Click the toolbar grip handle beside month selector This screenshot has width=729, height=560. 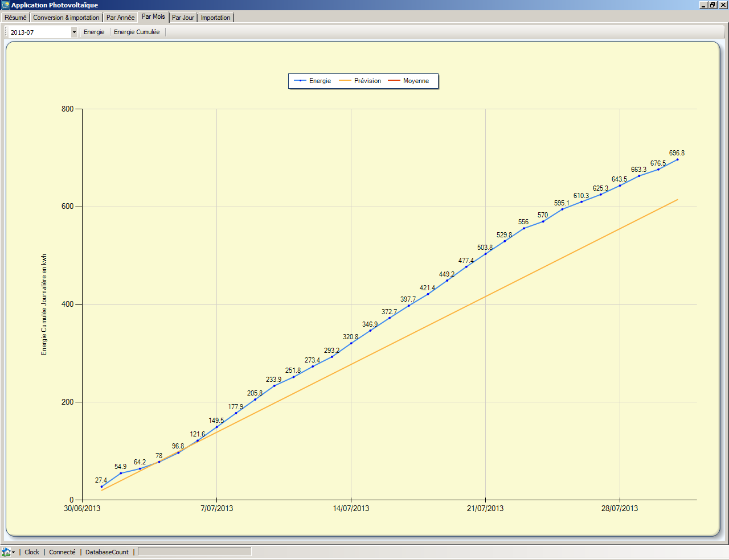[6, 32]
